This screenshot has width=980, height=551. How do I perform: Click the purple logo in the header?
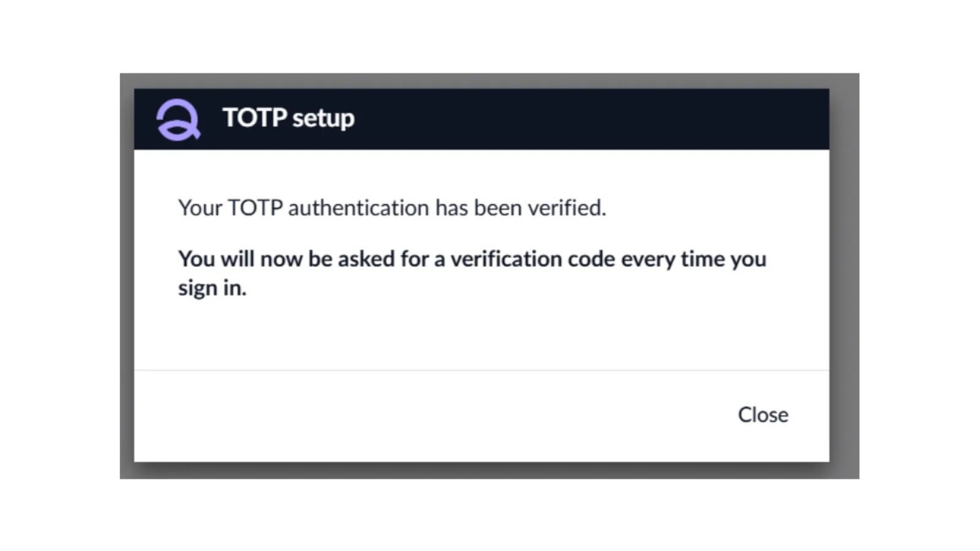point(178,119)
